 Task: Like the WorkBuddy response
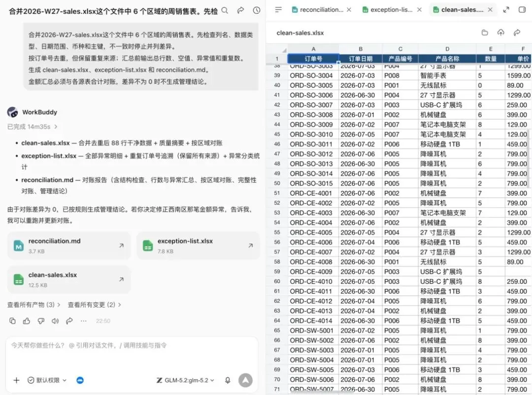[27, 321]
